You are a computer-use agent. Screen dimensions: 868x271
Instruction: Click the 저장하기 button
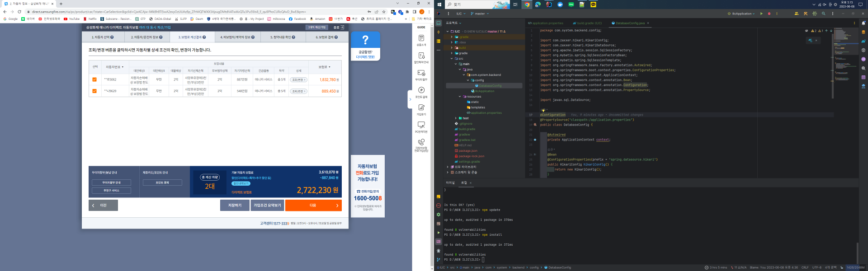pyautogui.click(x=235, y=206)
